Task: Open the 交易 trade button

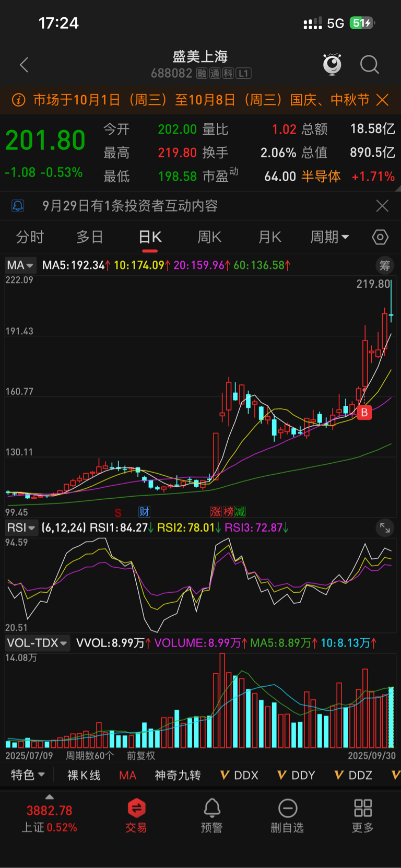Action: pos(136,815)
